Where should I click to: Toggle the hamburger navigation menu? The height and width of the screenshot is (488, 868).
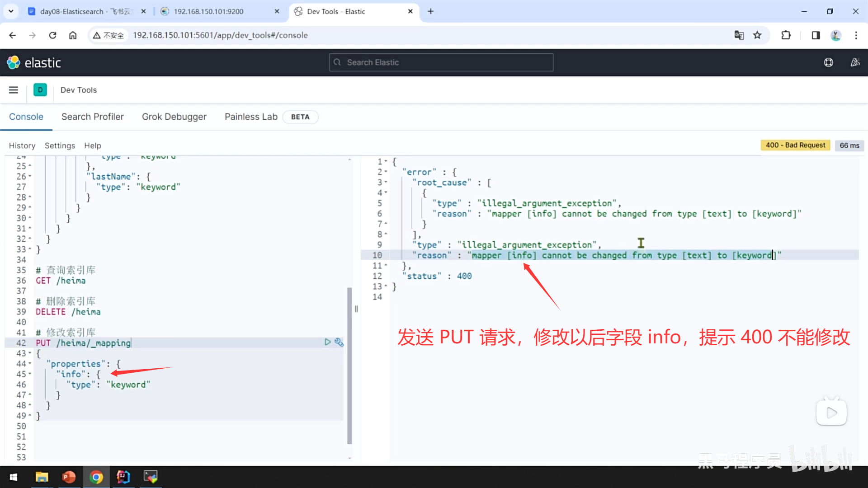[14, 90]
